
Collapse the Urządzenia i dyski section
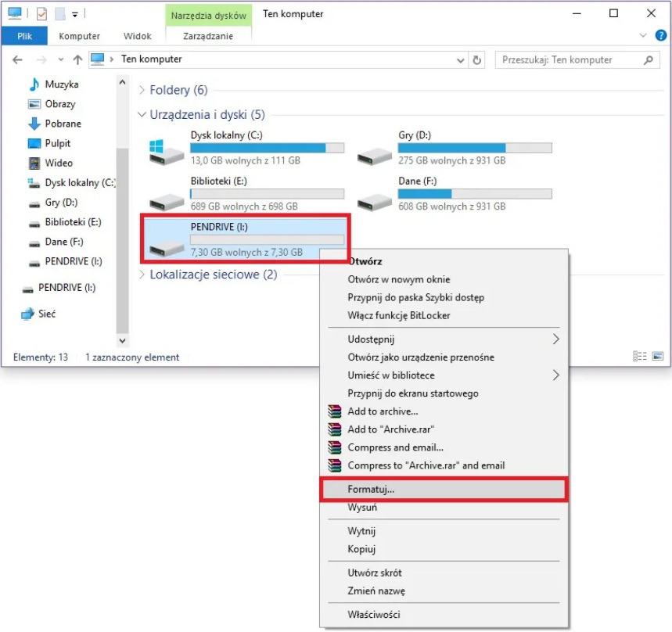pyautogui.click(x=142, y=115)
